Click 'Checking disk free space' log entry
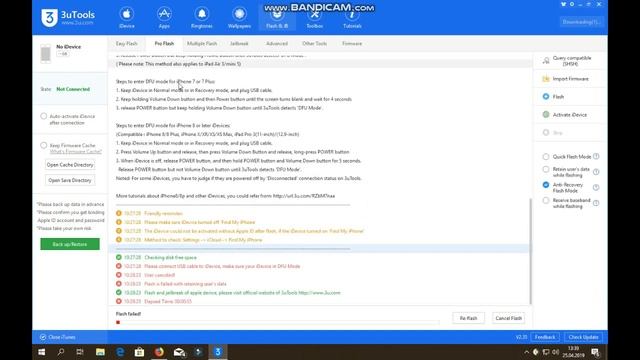 [x=170, y=258]
